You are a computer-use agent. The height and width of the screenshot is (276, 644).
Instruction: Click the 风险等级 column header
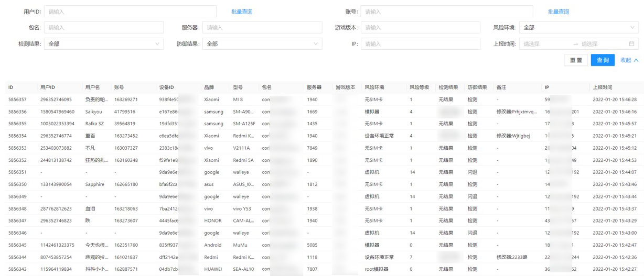419,87
